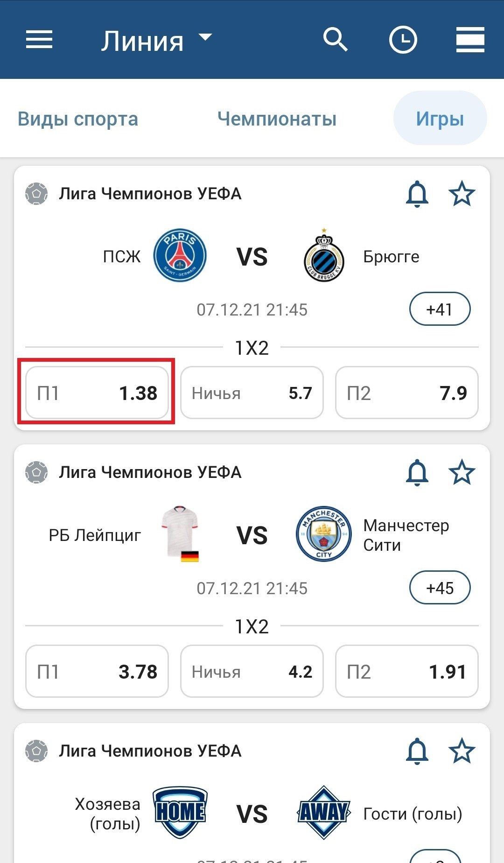
Task: Star the ПСЖ vs Брюгге match
Action: [462, 194]
